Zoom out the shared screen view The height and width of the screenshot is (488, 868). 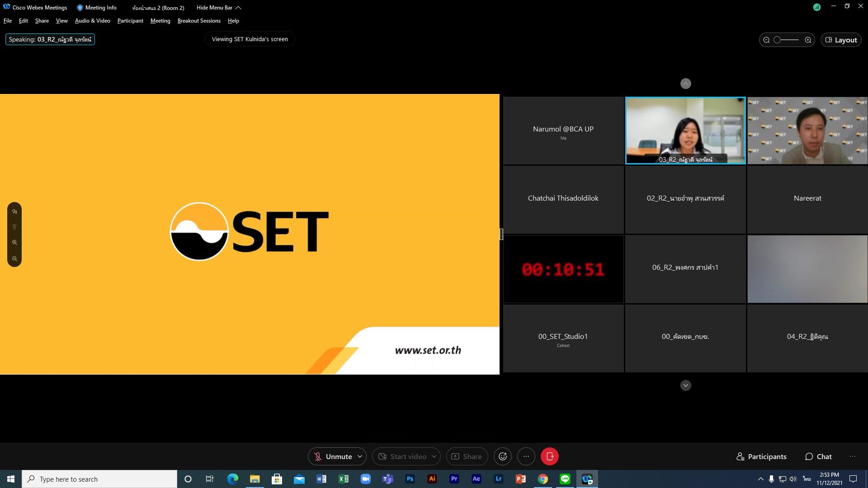tap(14, 259)
